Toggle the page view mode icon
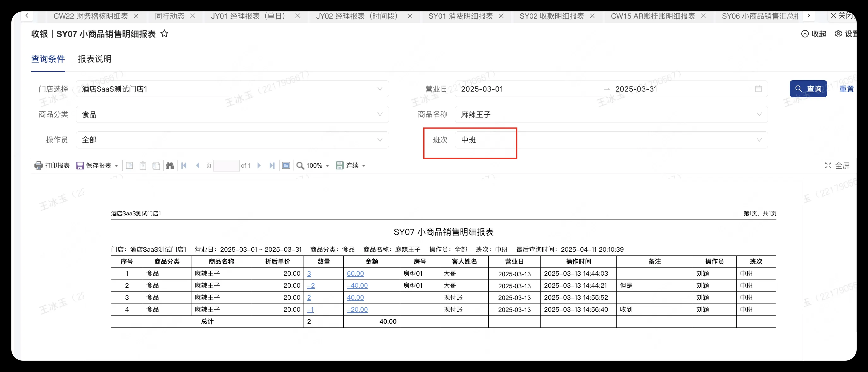 pyautogui.click(x=286, y=165)
